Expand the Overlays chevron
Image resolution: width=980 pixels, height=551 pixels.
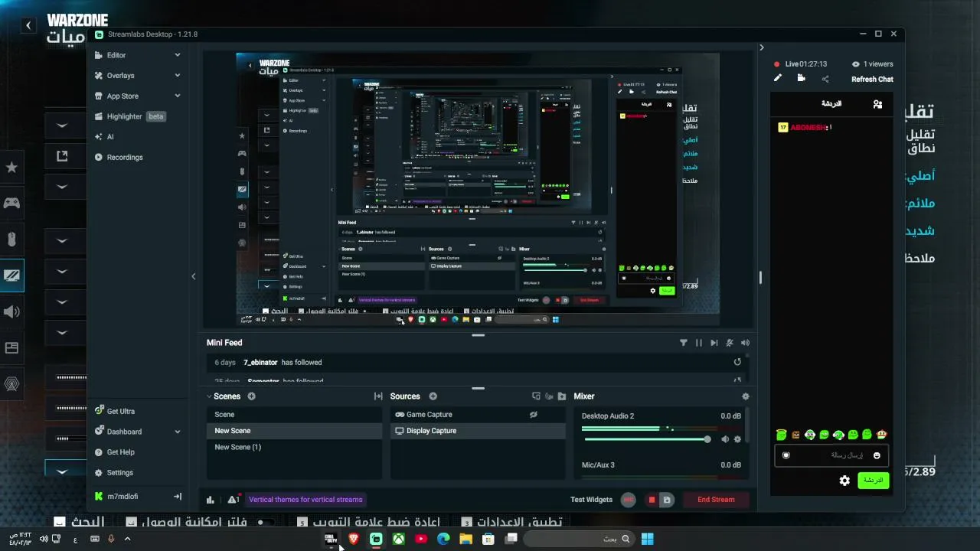pyautogui.click(x=178, y=76)
